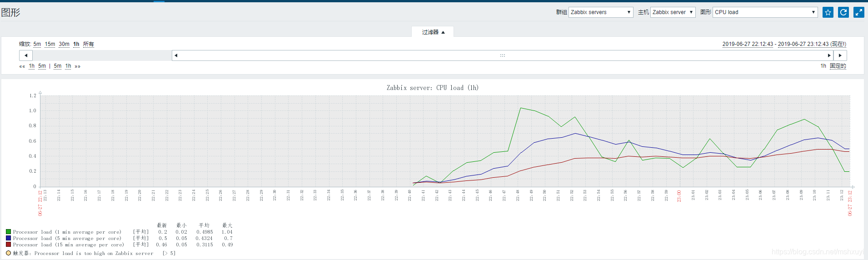This screenshot has width=868, height=260.
Task: Click the 最大 column header in legend
Action: coord(227,225)
